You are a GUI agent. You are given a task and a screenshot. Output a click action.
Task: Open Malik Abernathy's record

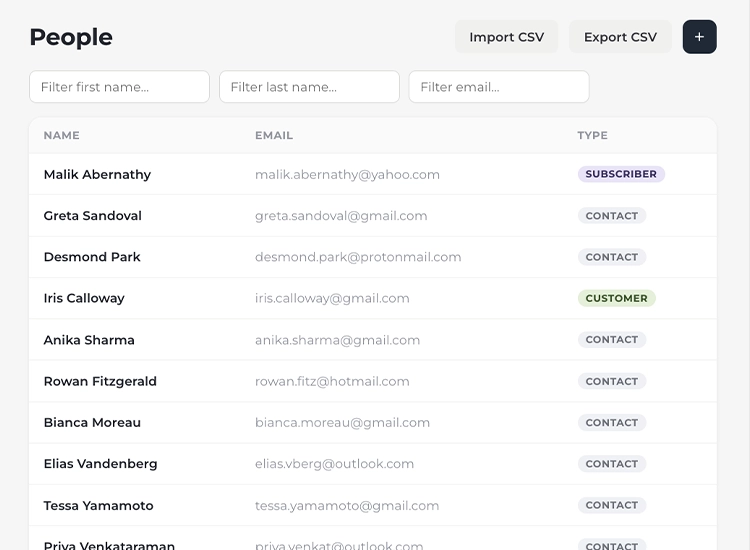(373, 174)
